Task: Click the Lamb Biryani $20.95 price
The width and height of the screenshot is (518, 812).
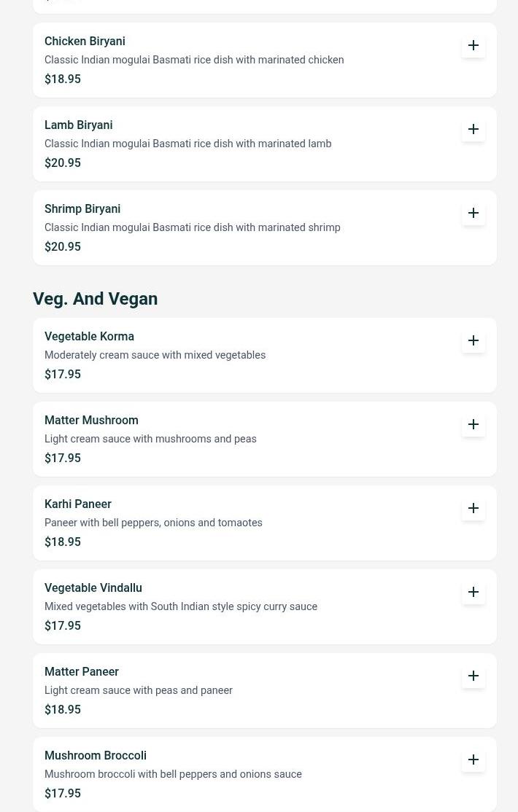Action: tap(63, 163)
